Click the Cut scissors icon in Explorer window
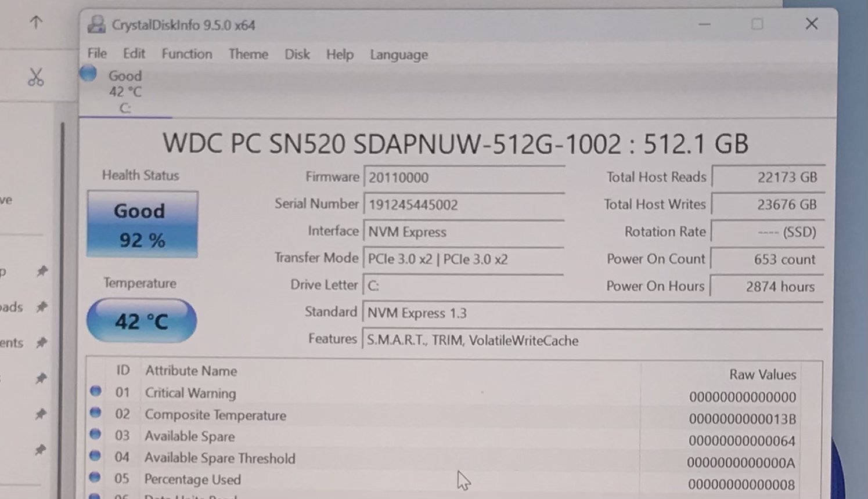The height and width of the screenshot is (499, 868). [35, 77]
